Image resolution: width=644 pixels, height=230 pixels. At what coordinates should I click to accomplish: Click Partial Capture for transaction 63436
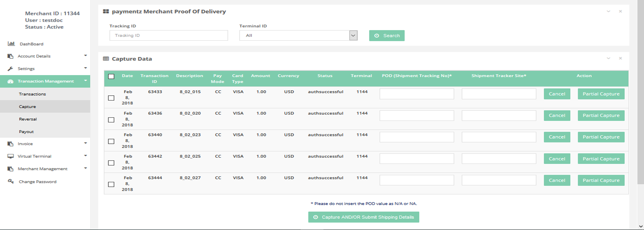coord(601,115)
